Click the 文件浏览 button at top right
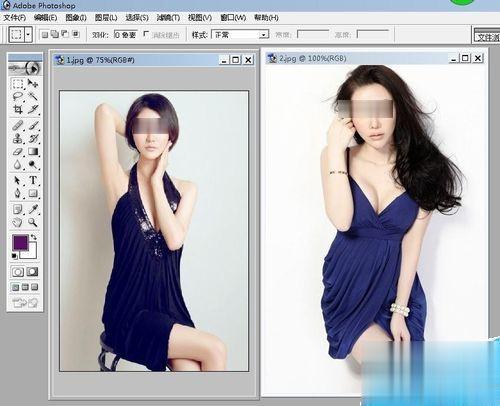The height and width of the screenshot is (406, 500). (487, 37)
